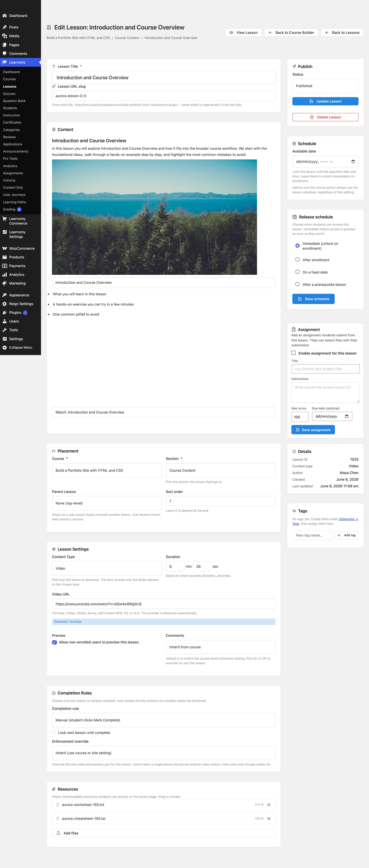The image size is (369, 868).
Task: Click the Duration minutes field
Action: click(175, 566)
